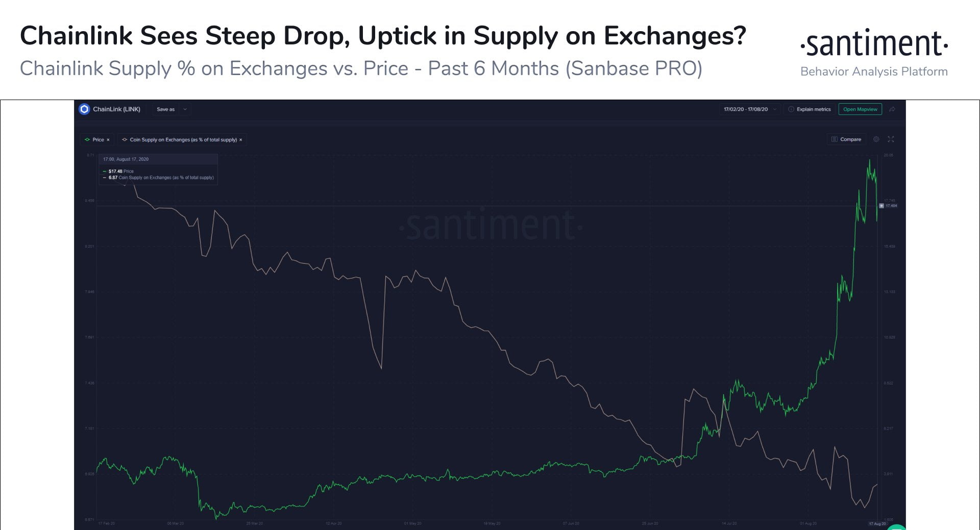980x530 pixels.
Task: Click the info icon beside Explain metrics
Action: click(x=791, y=109)
